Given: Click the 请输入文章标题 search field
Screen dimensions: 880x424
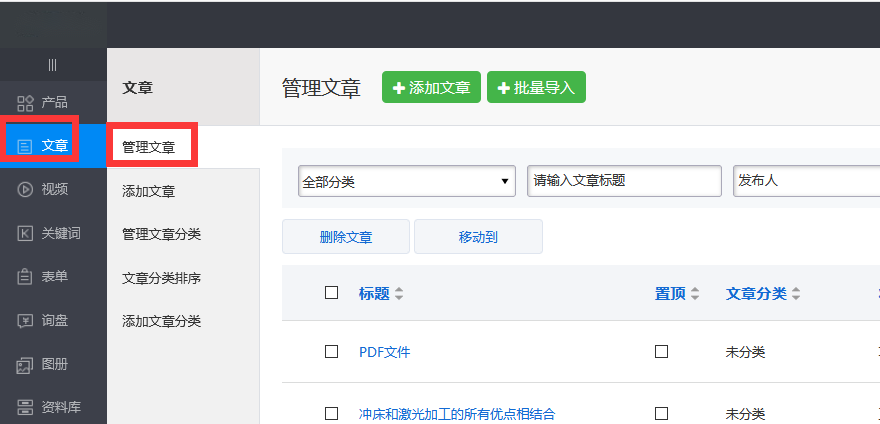Looking at the screenshot, I should (x=624, y=181).
